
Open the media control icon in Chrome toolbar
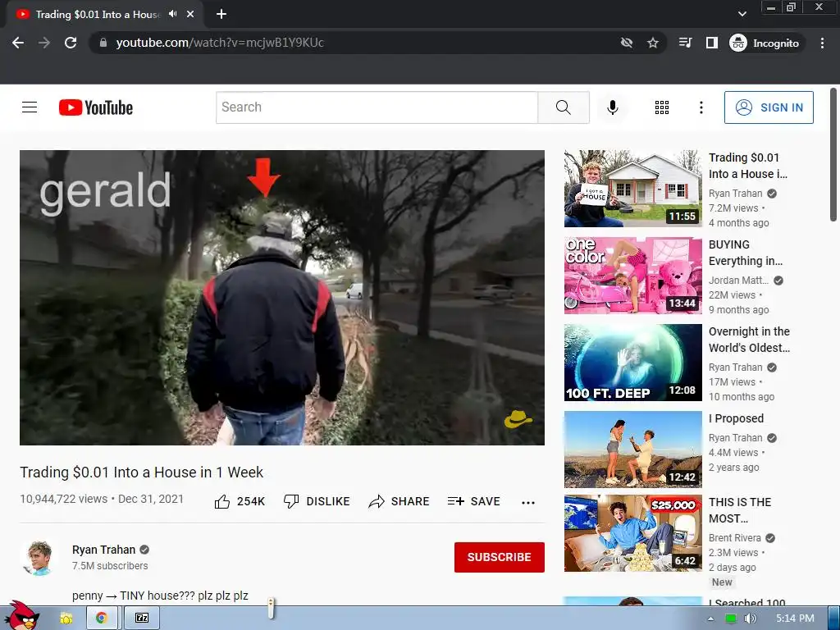685,43
